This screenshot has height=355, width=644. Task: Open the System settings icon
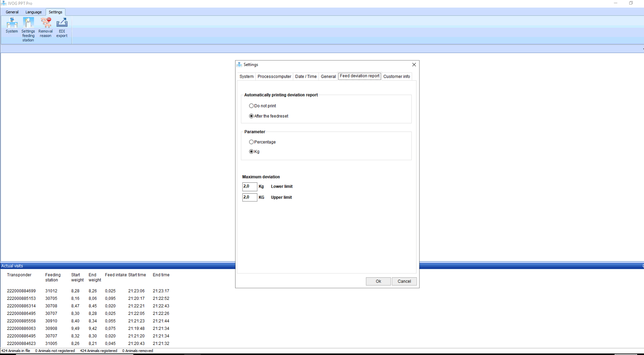point(12,25)
